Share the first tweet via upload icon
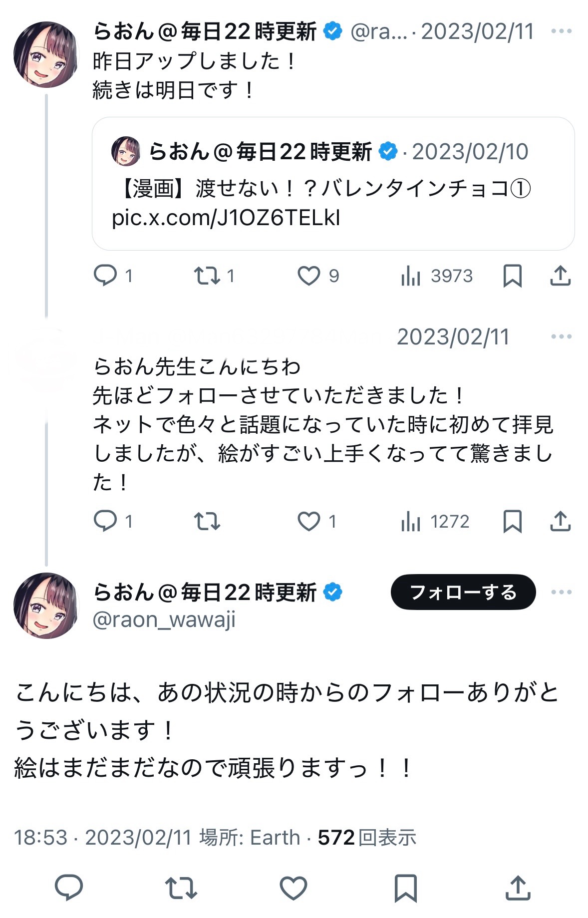Screen dimensions: 588x918 [560, 276]
